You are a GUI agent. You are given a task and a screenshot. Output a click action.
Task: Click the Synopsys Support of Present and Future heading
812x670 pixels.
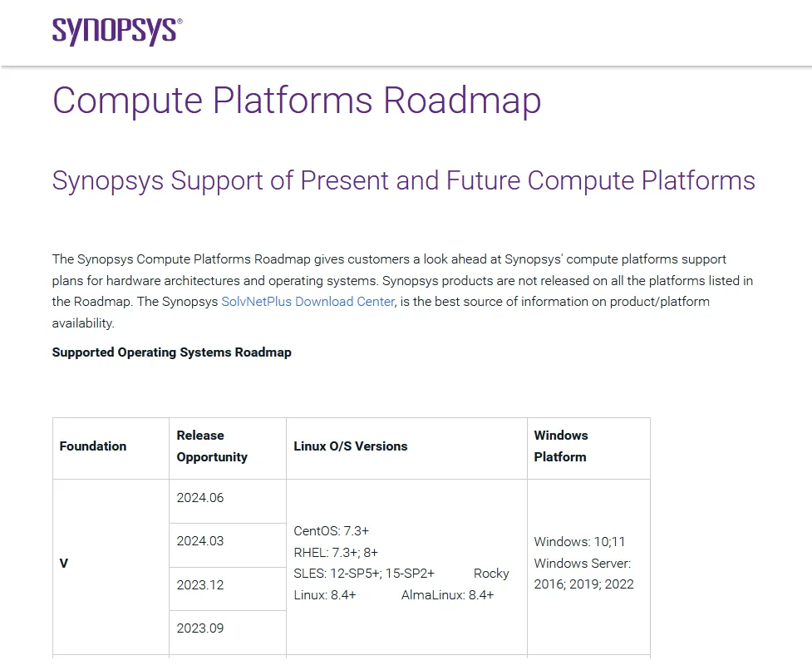pos(403,180)
